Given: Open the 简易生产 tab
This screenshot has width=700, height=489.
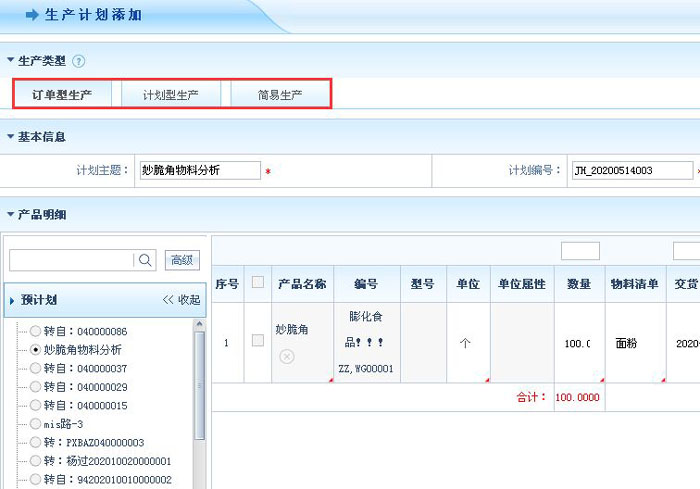Looking at the screenshot, I should click(279, 95).
